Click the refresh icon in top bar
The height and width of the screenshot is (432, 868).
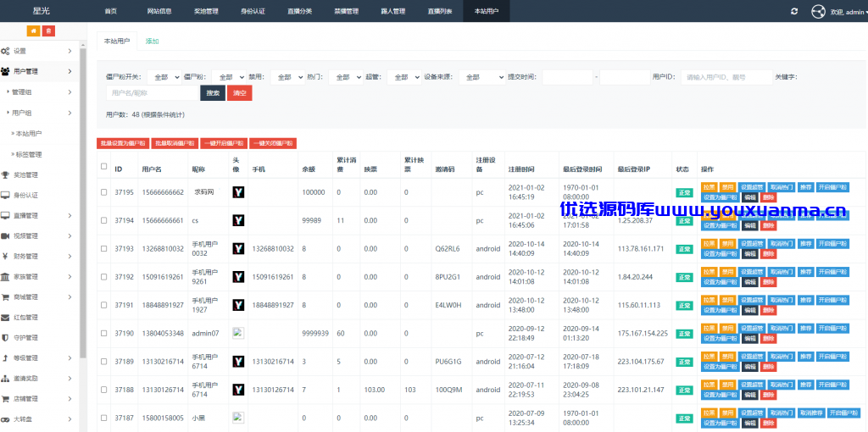[x=794, y=11]
